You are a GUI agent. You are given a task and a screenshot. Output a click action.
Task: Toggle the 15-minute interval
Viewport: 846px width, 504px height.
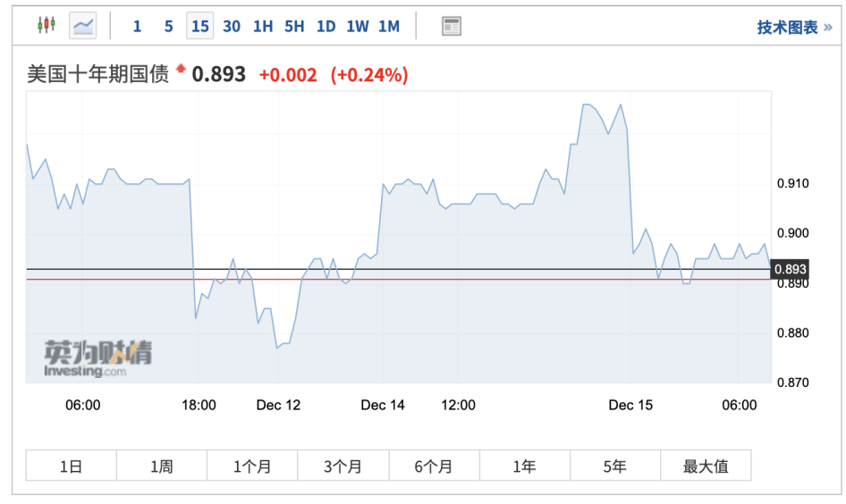coord(199,26)
